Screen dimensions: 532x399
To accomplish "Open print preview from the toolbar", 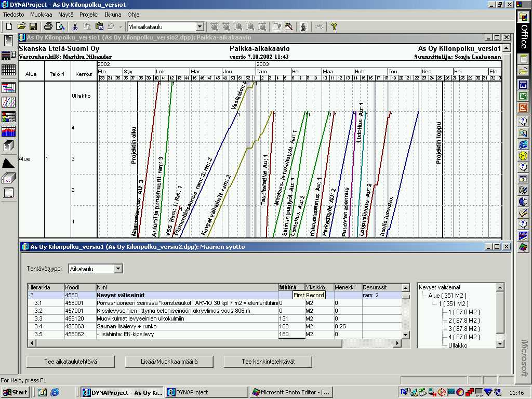I will coord(60,26).
